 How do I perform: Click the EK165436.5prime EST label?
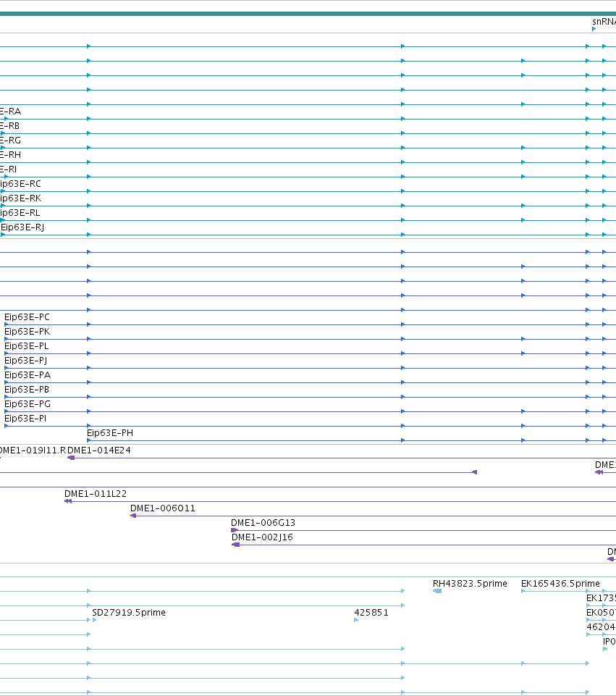click(x=560, y=583)
